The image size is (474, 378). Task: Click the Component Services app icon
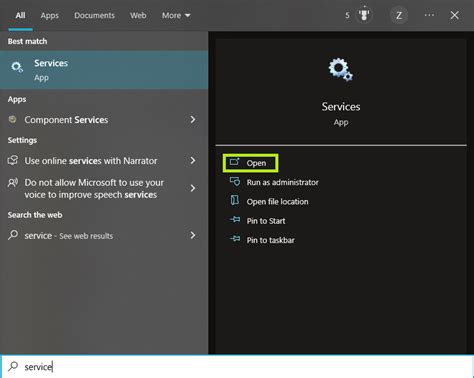click(x=12, y=119)
